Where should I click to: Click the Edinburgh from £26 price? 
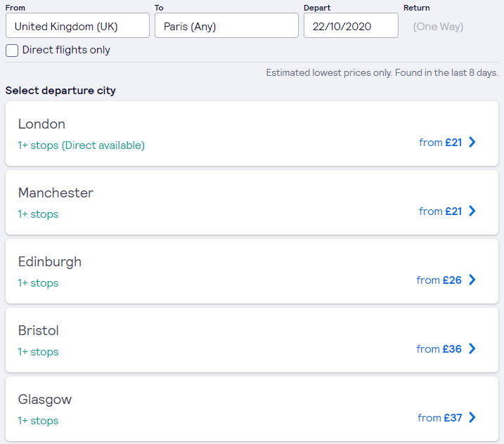tap(439, 280)
